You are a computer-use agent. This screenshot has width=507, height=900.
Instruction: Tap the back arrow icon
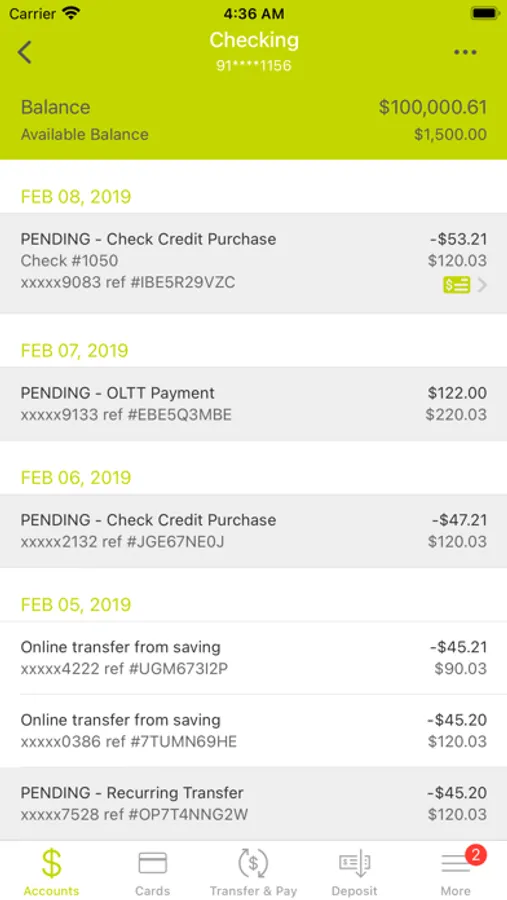[x=25, y=52]
